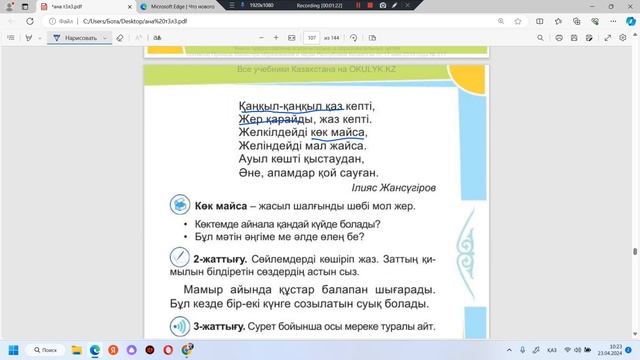Screen dimensions: 640x360
Task: Switch the КАЗ keyboard language
Action: (x=552, y=350)
